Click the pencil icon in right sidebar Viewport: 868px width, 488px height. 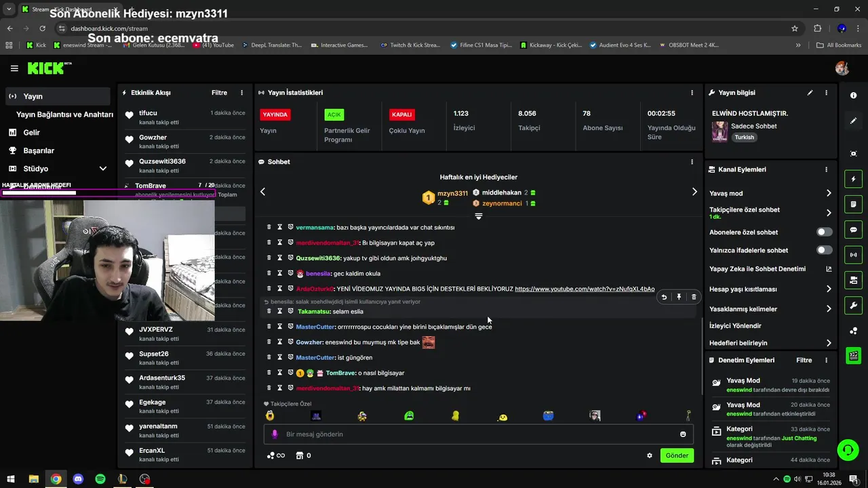tap(853, 121)
